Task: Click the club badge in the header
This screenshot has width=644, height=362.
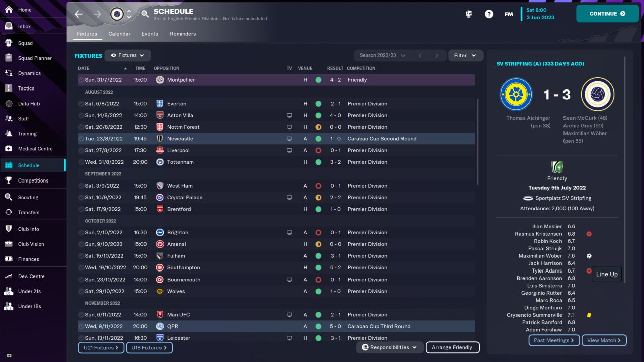Action: 117,14
